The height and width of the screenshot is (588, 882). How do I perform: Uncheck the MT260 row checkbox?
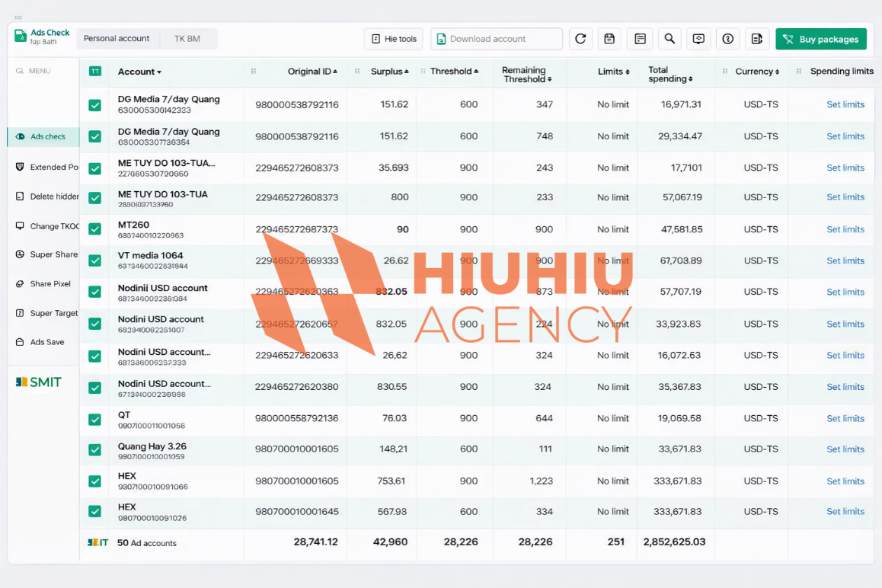coord(95,229)
